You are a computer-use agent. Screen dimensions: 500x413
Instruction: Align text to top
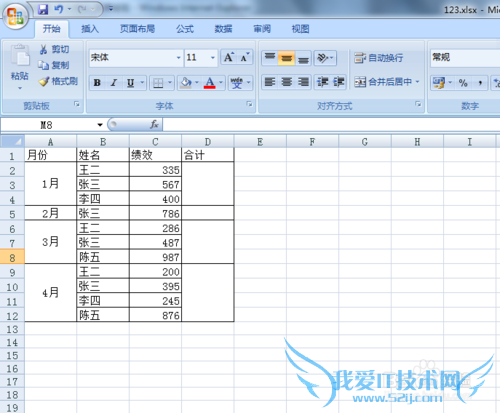click(270, 58)
